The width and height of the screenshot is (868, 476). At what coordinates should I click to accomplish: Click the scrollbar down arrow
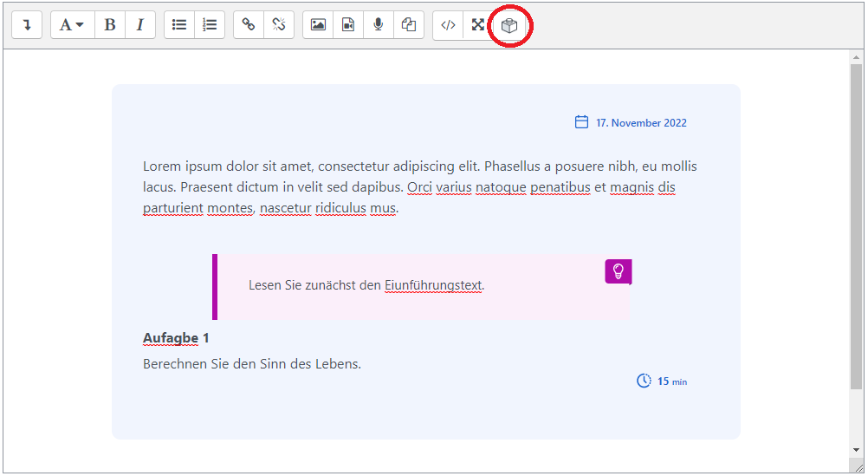(x=857, y=450)
